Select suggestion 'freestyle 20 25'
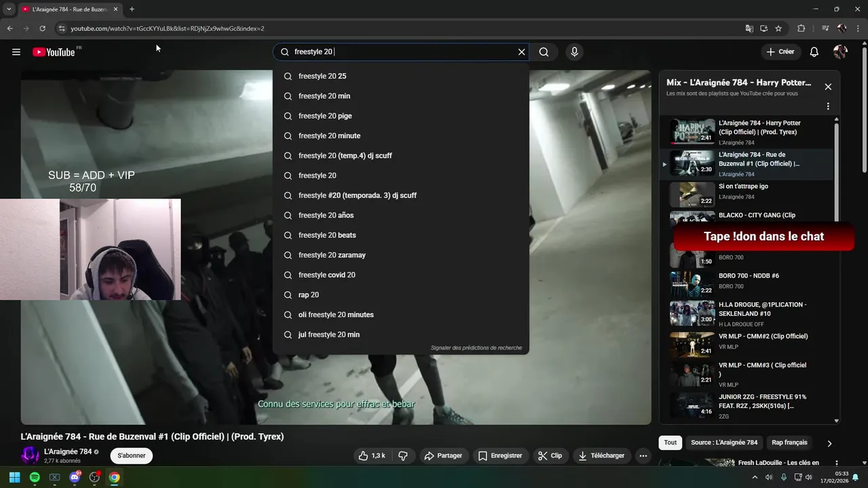868x488 pixels. 401,77
